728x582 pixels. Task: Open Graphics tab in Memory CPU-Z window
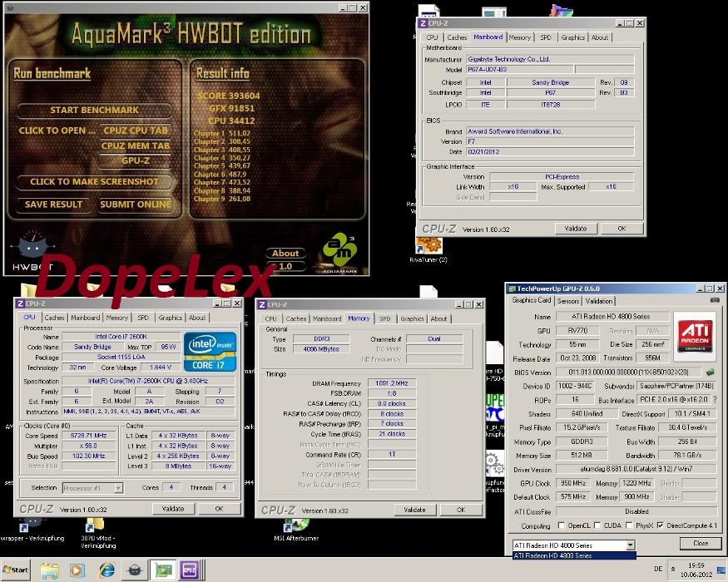tap(413, 318)
